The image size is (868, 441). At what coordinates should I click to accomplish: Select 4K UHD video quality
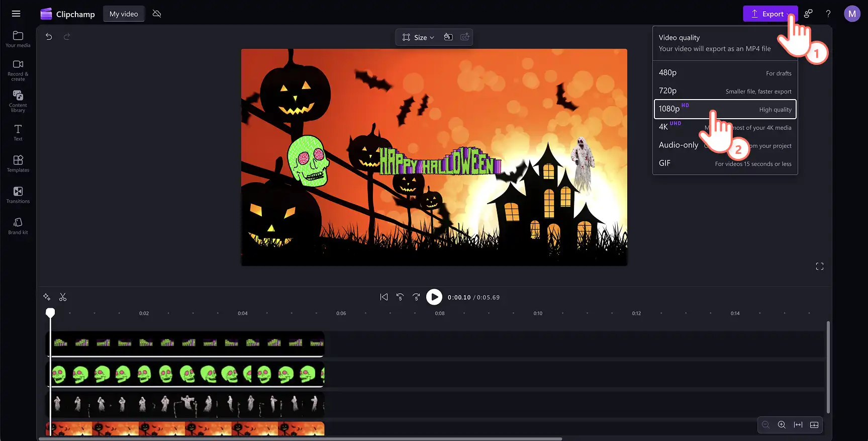[725, 127]
